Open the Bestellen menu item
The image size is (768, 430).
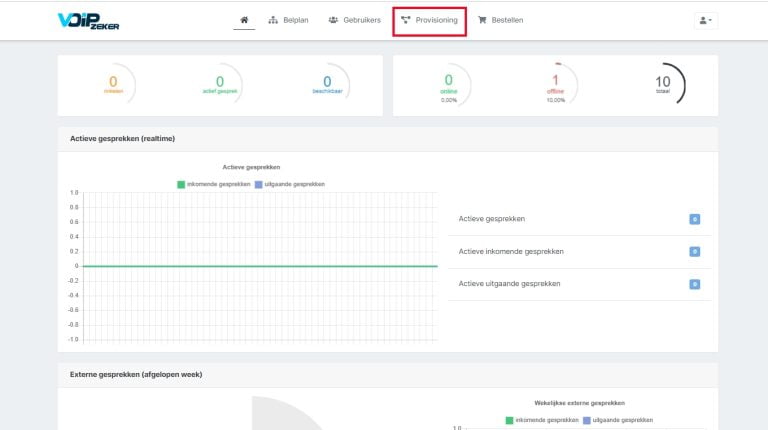click(x=501, y=20)
